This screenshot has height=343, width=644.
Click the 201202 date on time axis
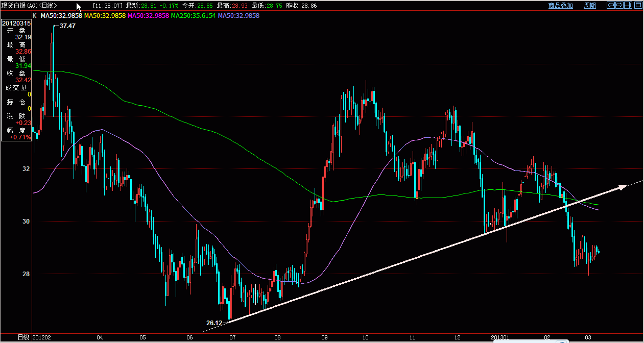point(41,337)
